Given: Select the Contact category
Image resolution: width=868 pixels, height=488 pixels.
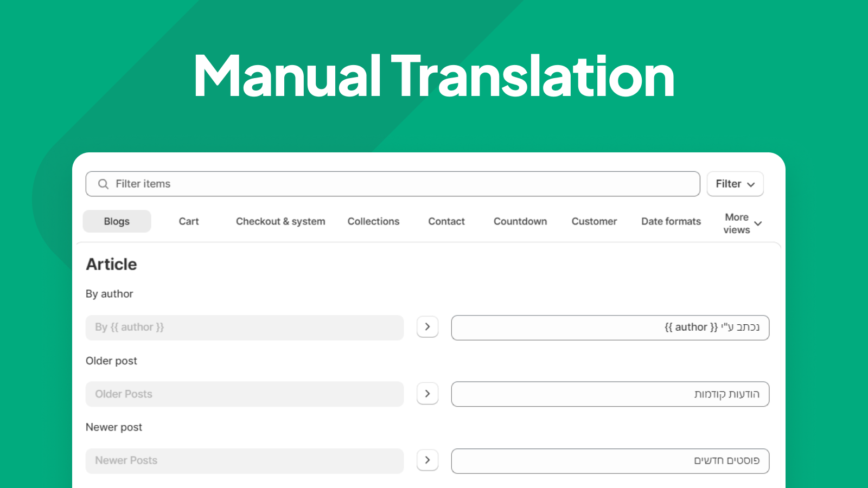Looking at the screenshot, I should (446, 221).
